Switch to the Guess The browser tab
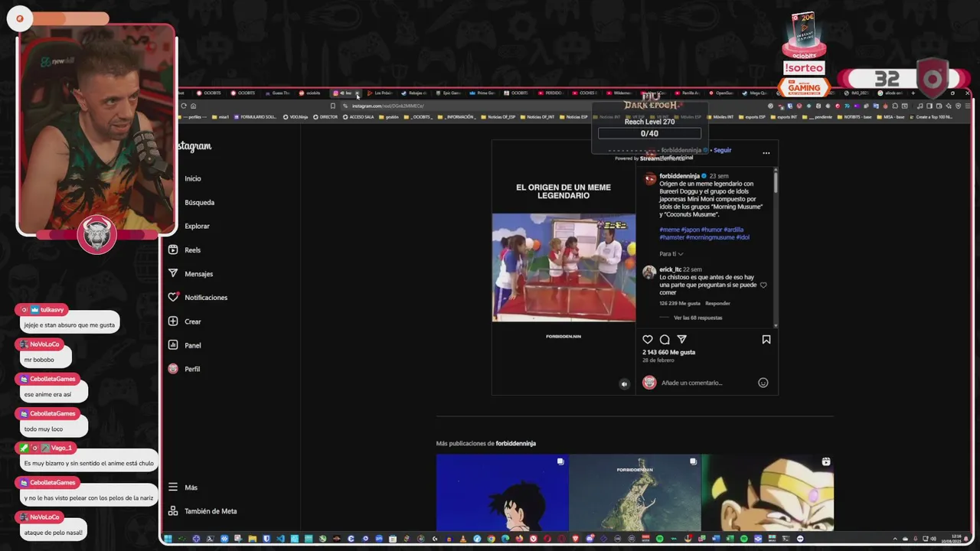Image resolution: width=980 pixels, height=551 pixels. coord(277,93)
